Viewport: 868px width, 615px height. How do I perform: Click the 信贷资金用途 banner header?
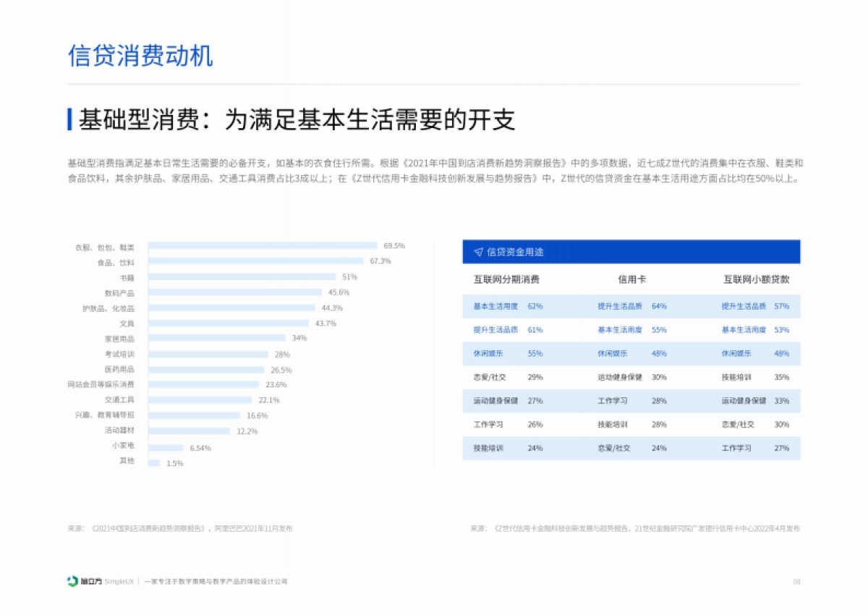click(x=629, y=251)
